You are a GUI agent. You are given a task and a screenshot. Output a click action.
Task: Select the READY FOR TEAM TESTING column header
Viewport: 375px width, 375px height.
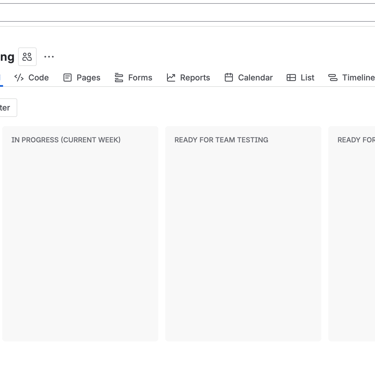[221, 140]
